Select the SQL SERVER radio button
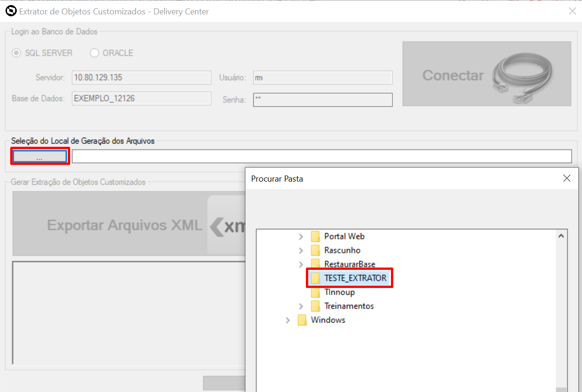 coord(17,53)
